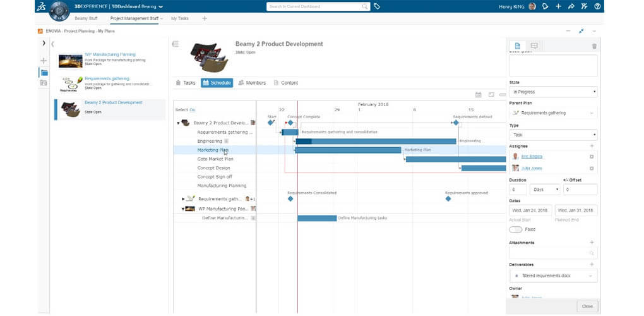Delete task using the trash icon
Screen dimensions: 644x316
click(x=593, y=46)
